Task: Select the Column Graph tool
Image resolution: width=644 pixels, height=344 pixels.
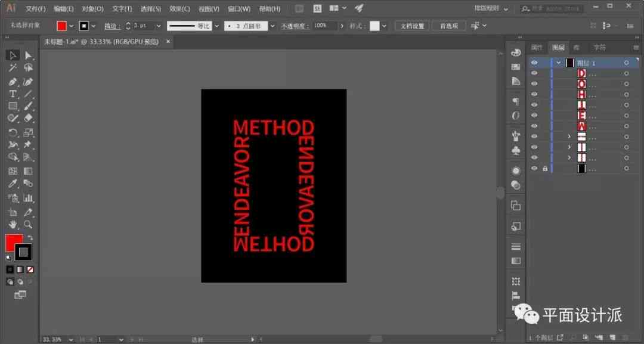Action: click(x=28, y=199)
